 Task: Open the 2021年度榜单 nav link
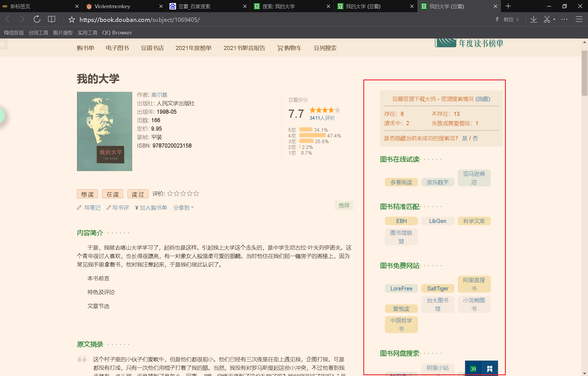coord(193,48)
